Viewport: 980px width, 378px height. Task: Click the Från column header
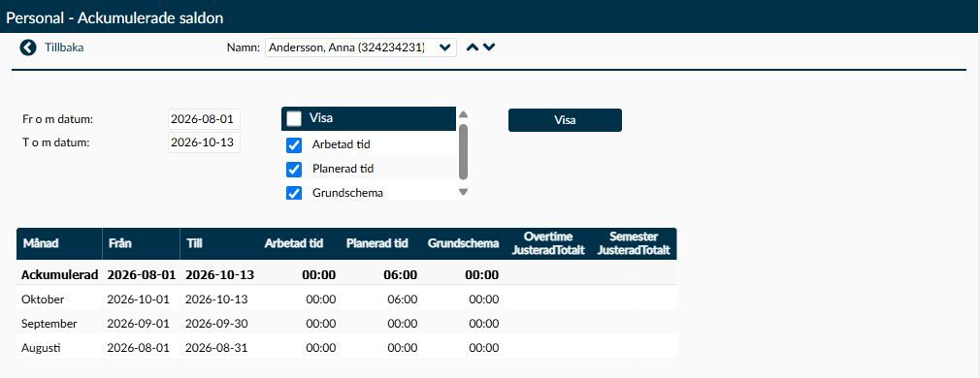pyautogui.click(x=142, y=243)
